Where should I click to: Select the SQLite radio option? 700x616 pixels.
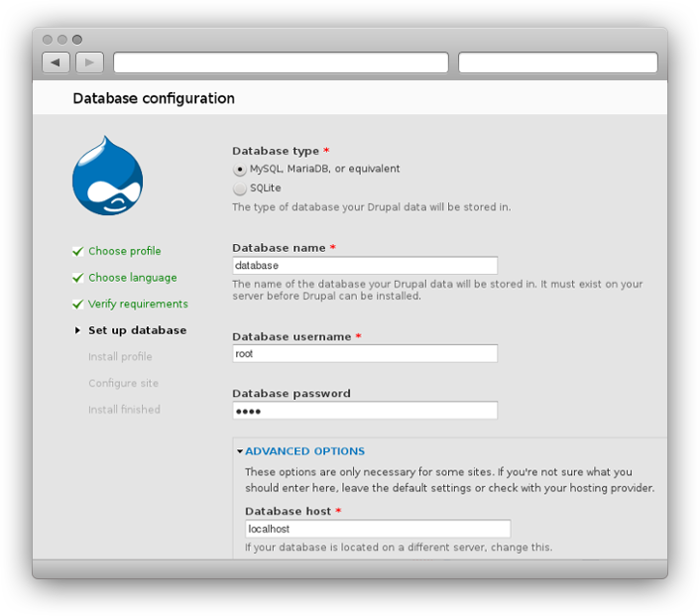pos(240,188)
